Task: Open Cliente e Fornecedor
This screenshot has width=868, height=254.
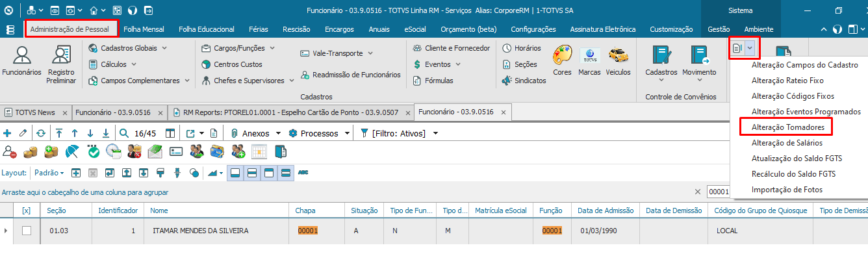Action: tap(452, 48)
